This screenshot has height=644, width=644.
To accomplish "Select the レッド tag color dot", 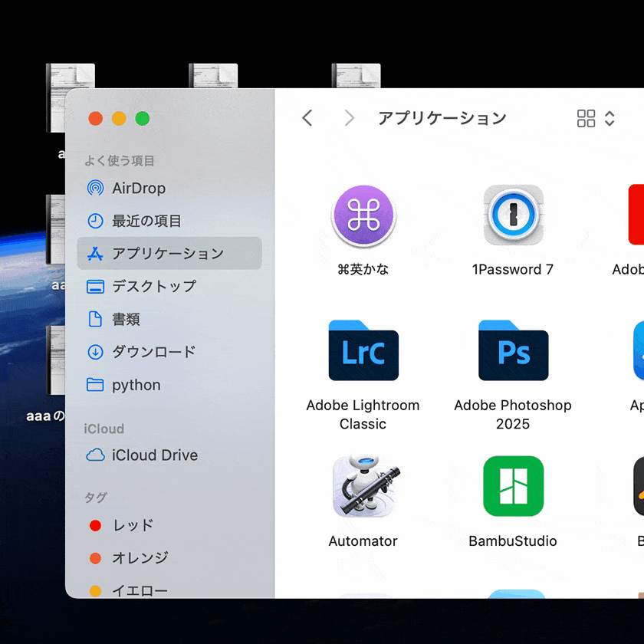I will click(95, 525).
